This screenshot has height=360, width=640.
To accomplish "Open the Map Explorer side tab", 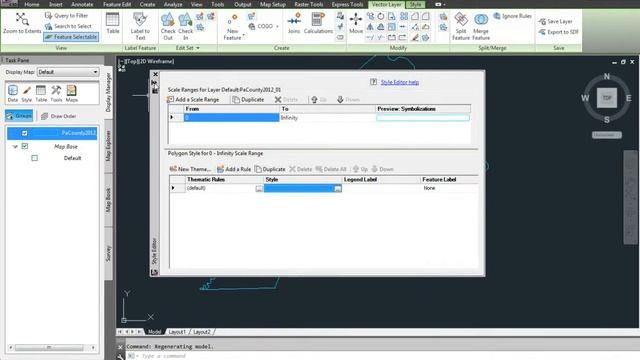I will [x=108, y=146].
